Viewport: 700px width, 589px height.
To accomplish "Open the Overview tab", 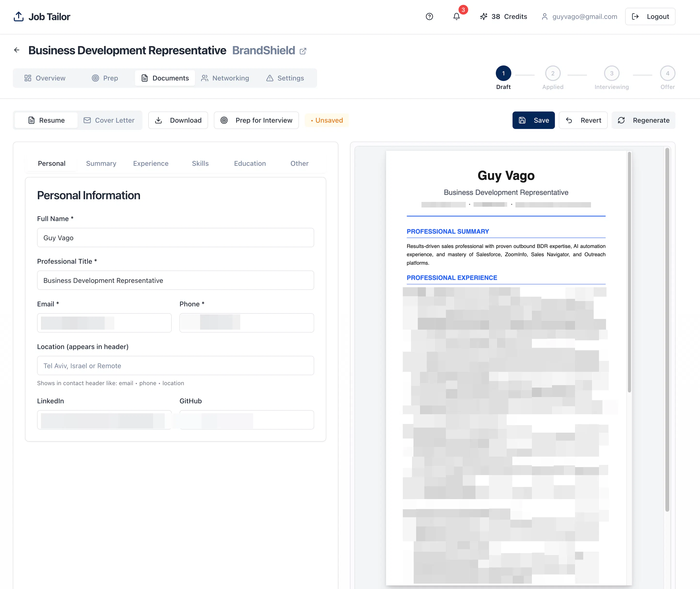I will pos(45,78).
